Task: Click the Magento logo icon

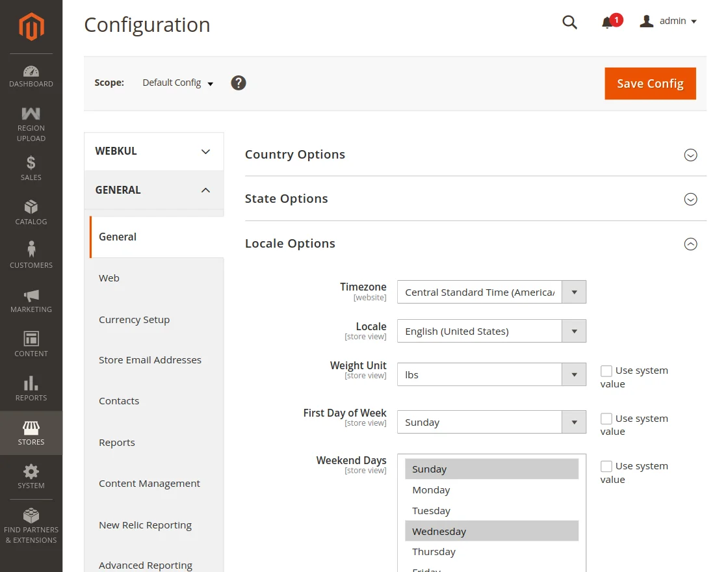Action: point(31,27)
